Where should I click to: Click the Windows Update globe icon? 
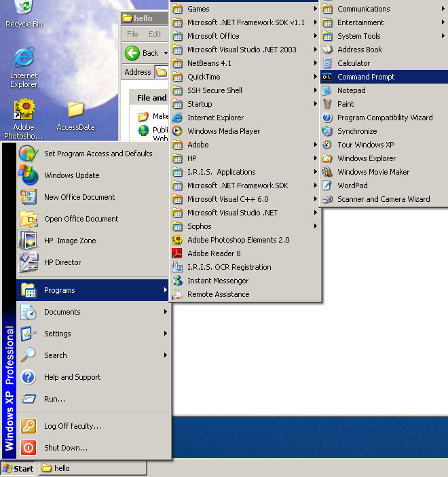29,175
